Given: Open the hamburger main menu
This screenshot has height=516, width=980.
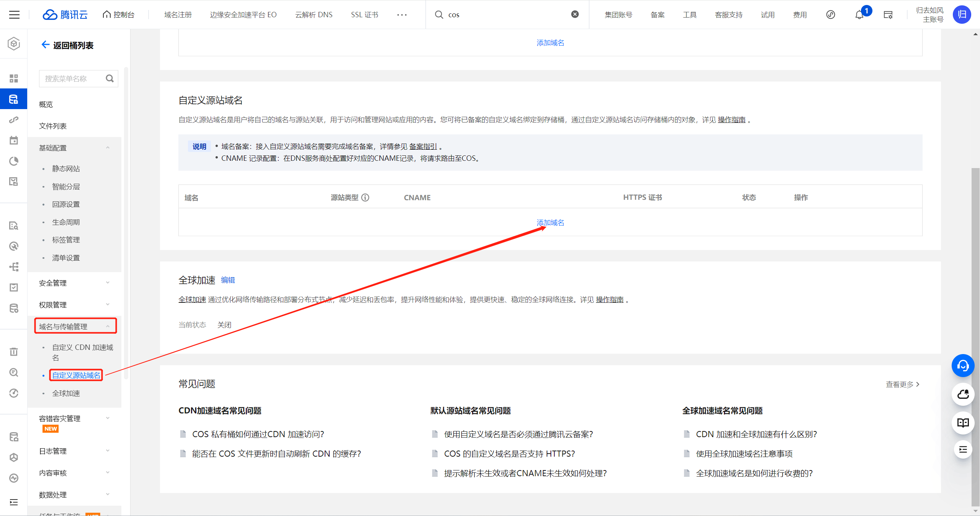Looking at the screenshot, I should [14, 15].
